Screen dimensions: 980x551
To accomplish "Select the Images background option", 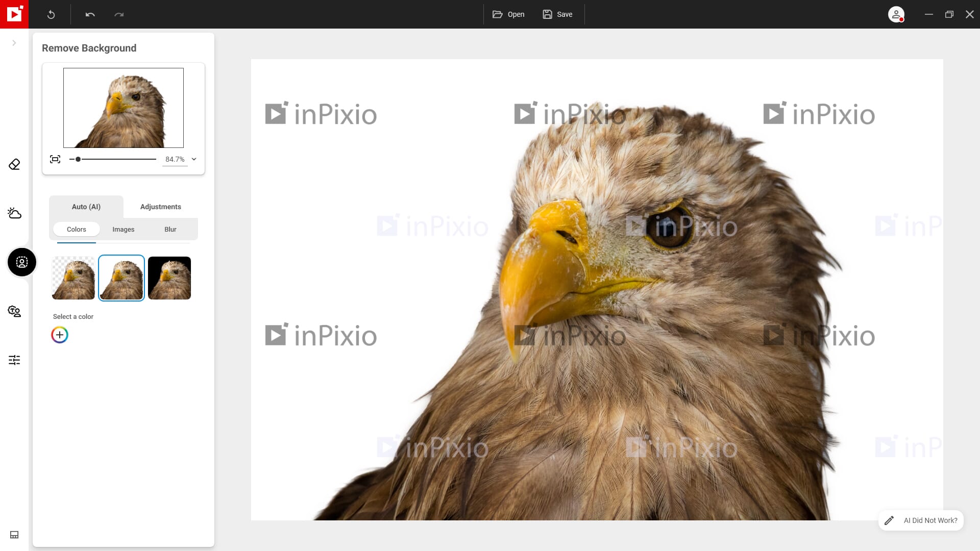I will point(123,229).
